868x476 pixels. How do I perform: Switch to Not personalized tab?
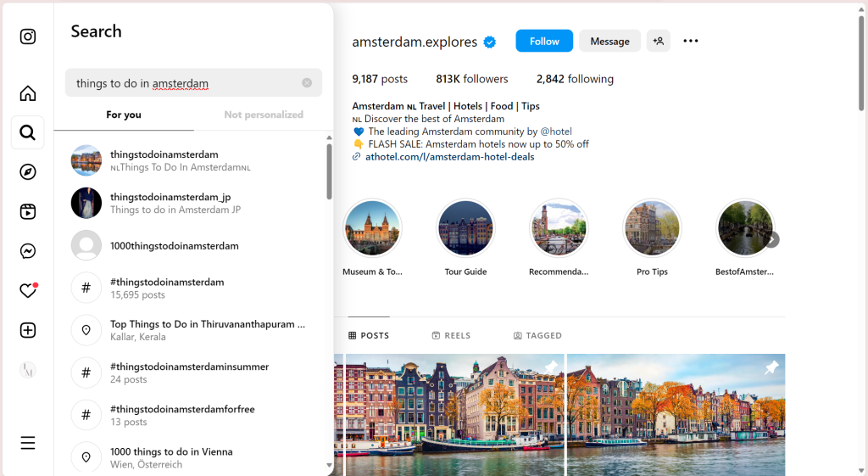264,115
